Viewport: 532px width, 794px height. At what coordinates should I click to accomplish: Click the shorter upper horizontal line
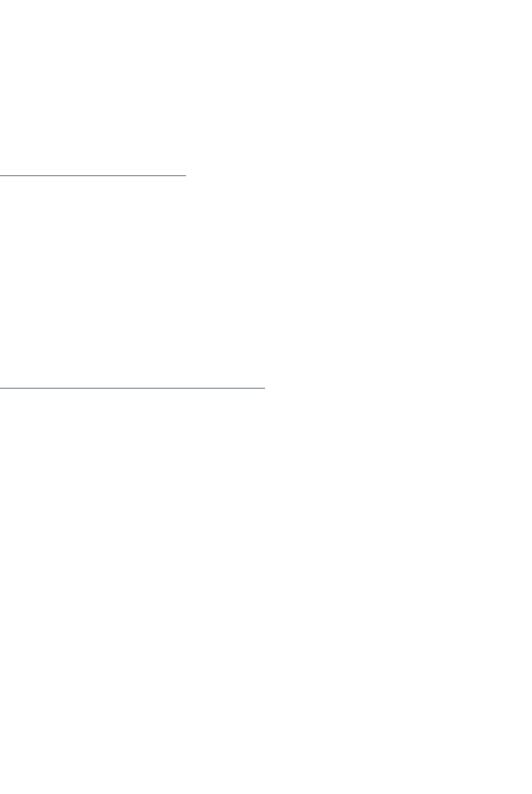pyautogui.click(x=93, y=175)
